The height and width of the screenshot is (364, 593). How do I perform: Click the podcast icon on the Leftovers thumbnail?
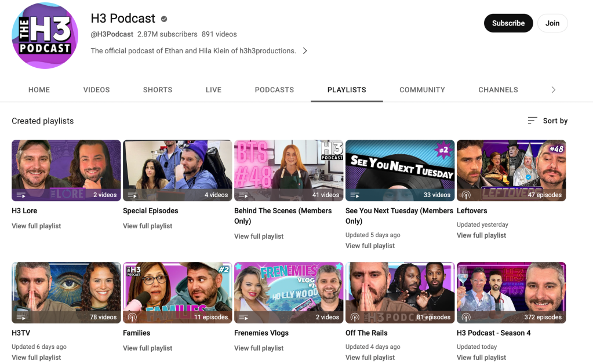coord(467,195)
